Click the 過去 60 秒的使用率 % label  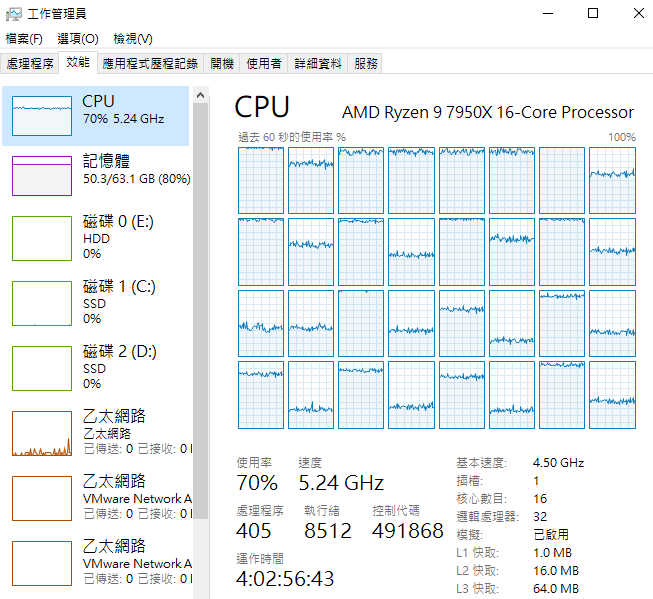point(292,137)
